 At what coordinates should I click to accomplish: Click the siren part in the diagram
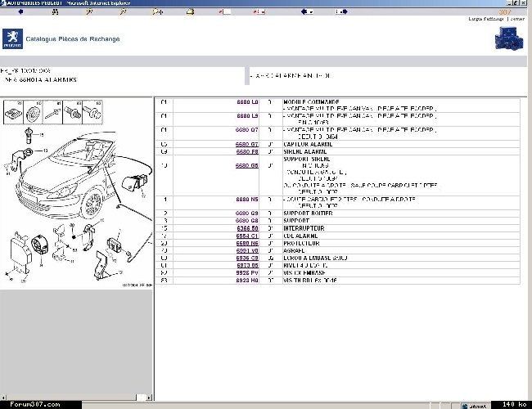40,245
